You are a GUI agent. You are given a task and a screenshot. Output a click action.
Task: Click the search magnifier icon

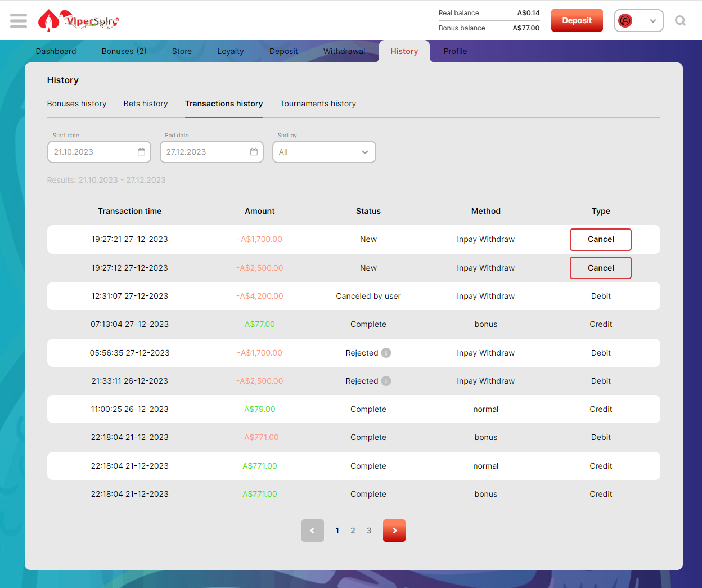[x=680, y=21]
